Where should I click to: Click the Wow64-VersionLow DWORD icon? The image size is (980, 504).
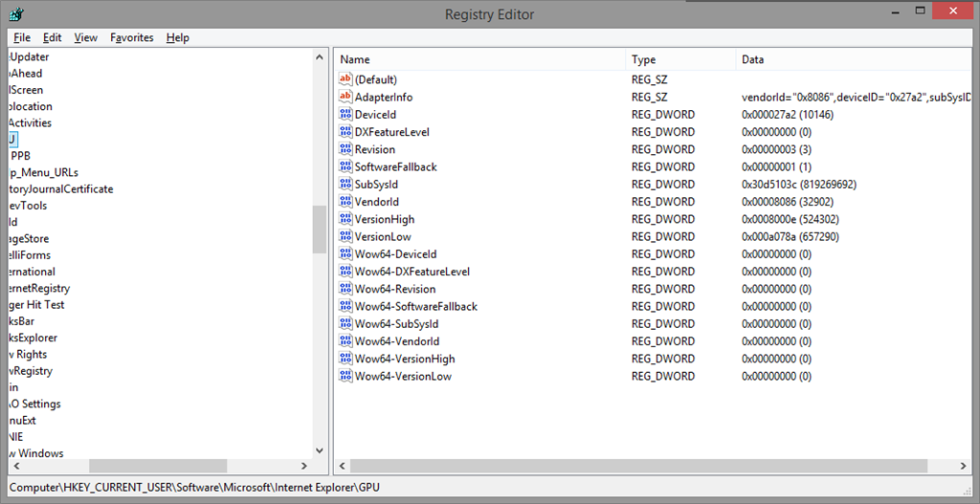click(x=345, y=377)
